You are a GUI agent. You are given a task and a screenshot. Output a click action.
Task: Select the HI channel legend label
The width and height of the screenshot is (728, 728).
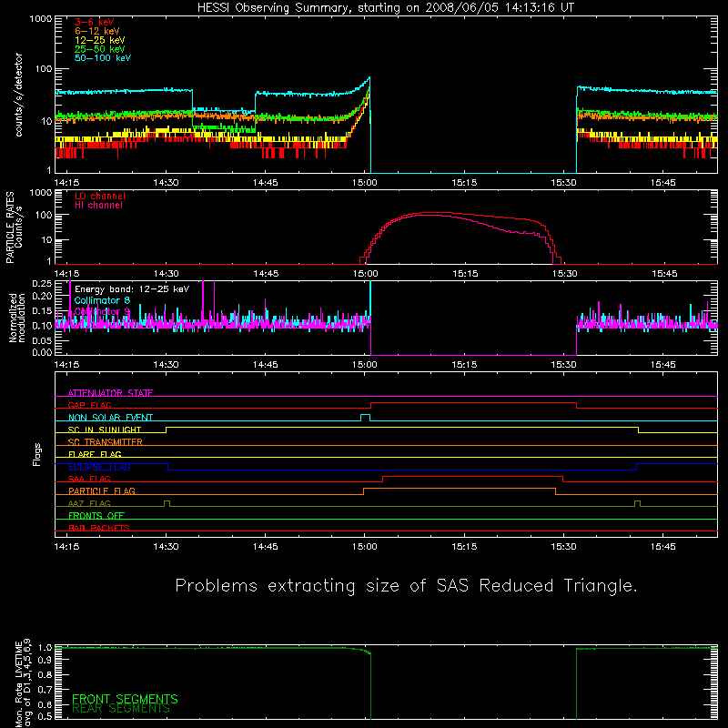click(x=99, y=206)
